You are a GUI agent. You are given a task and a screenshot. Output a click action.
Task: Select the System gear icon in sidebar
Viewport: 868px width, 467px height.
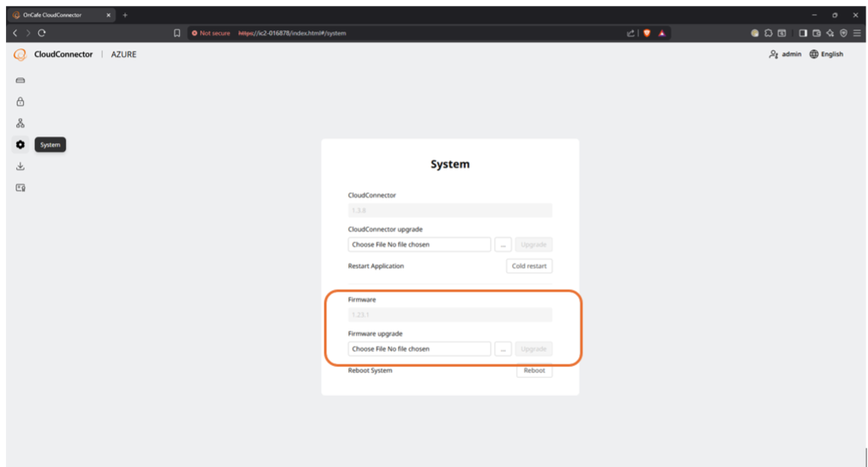pos(20,144)
